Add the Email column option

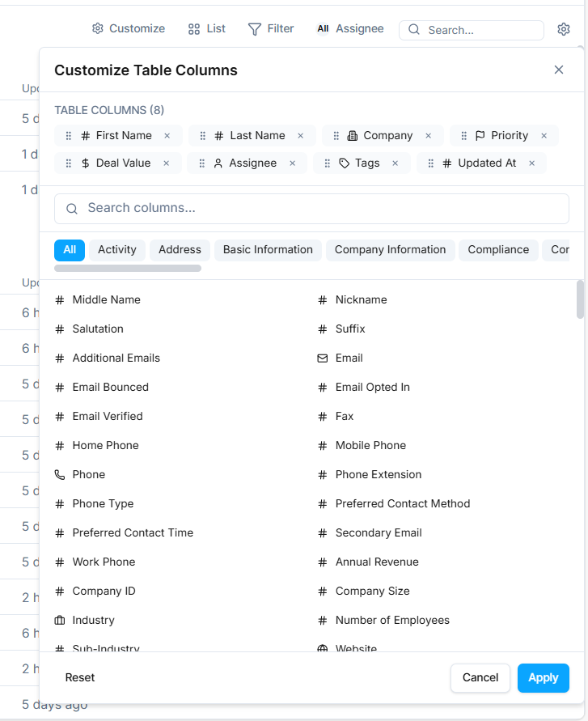[x=349, y=358]
